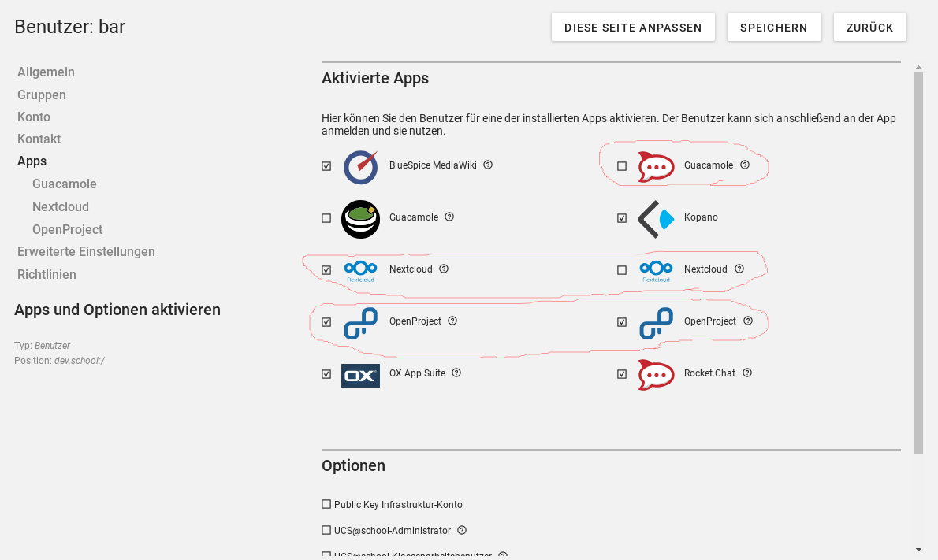Tick the UCS@school-Administrator checkbox
This screenshot has height=560, width=938.
point(326,530)
